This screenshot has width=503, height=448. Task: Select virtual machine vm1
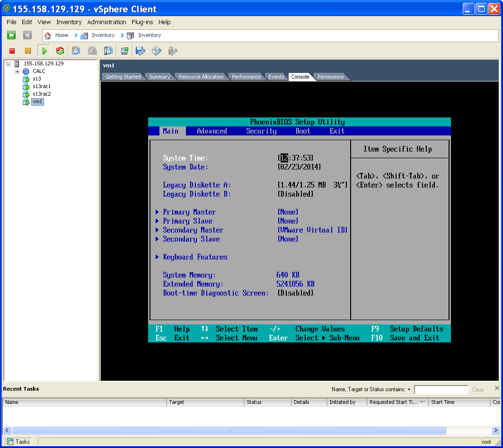(37, 102)
